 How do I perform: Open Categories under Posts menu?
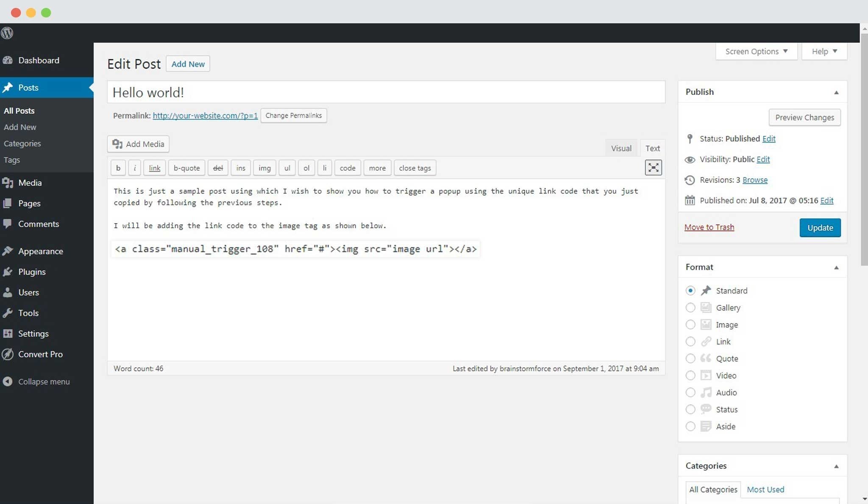[22, 144]
